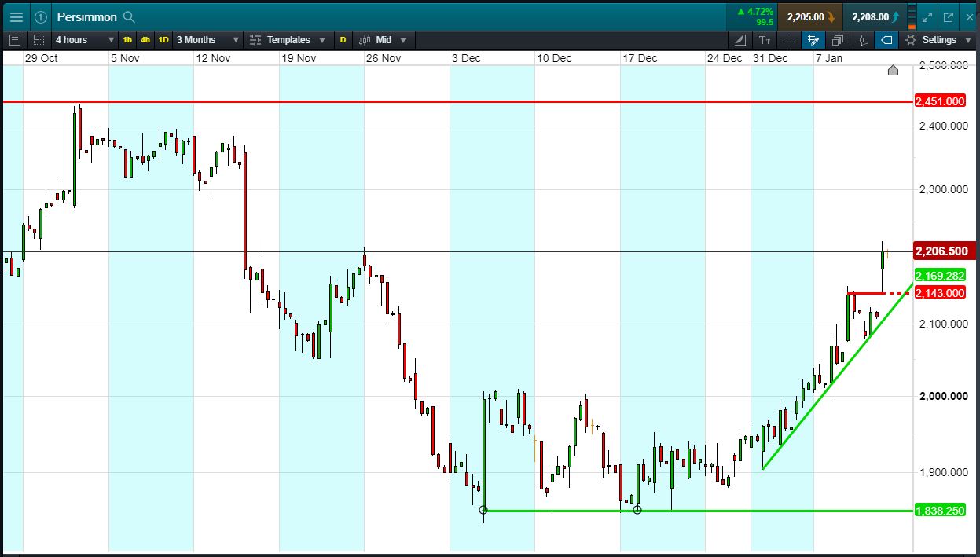Click the 2,206.500 current price label

tap(944, 251)
